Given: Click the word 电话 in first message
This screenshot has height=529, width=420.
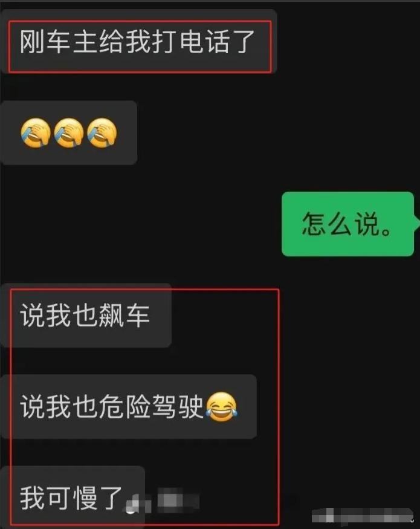Looking at the screenshot, I should 205,42.
